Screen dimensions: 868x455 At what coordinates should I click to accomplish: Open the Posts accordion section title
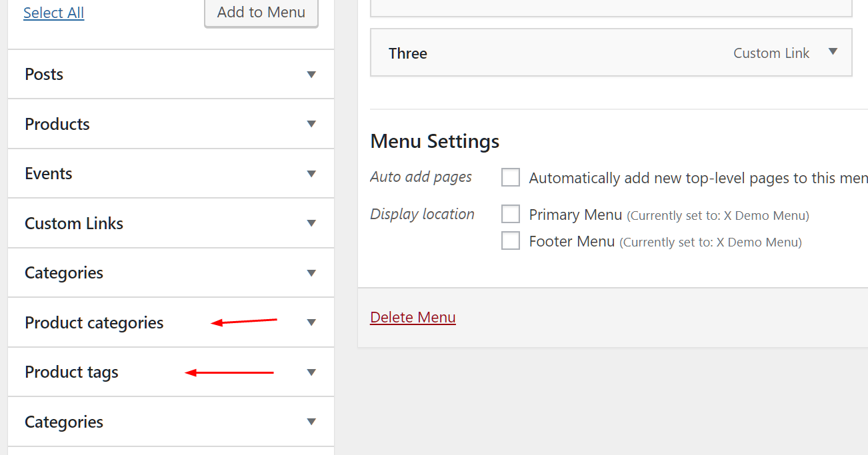tap(44, 74)
